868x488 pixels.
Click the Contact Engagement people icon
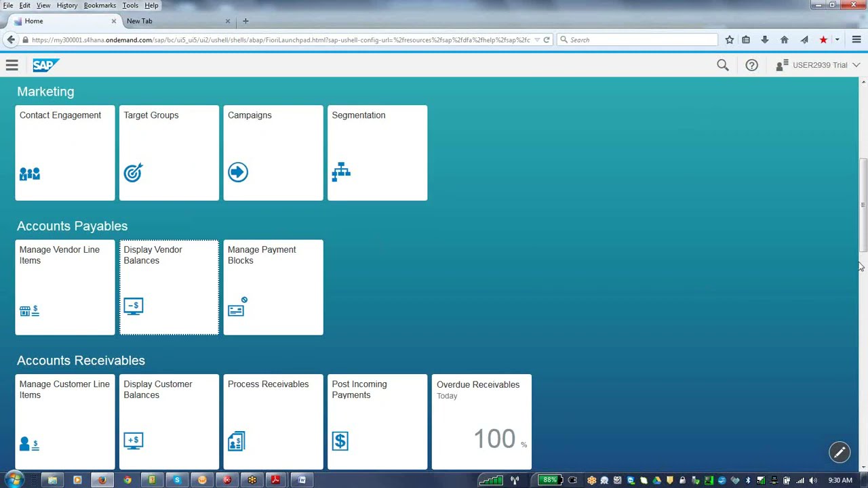pyautogui.click(x=30, y=174)
